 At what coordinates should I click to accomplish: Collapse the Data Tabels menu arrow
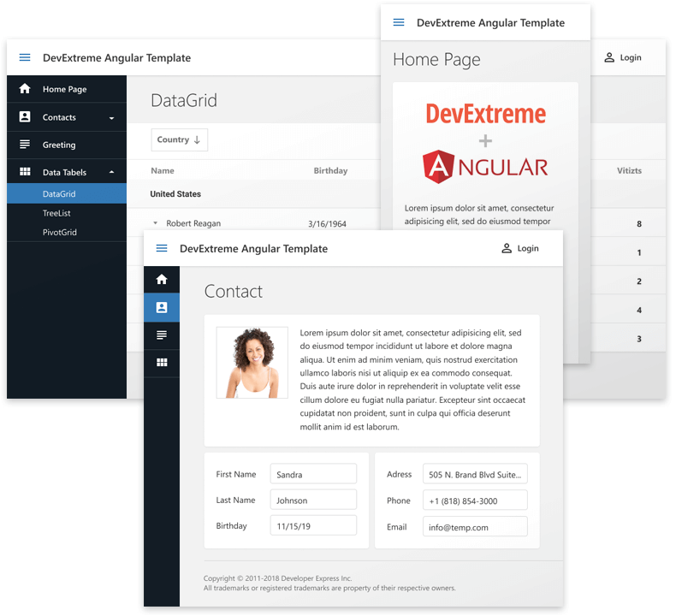click(111, 172)
